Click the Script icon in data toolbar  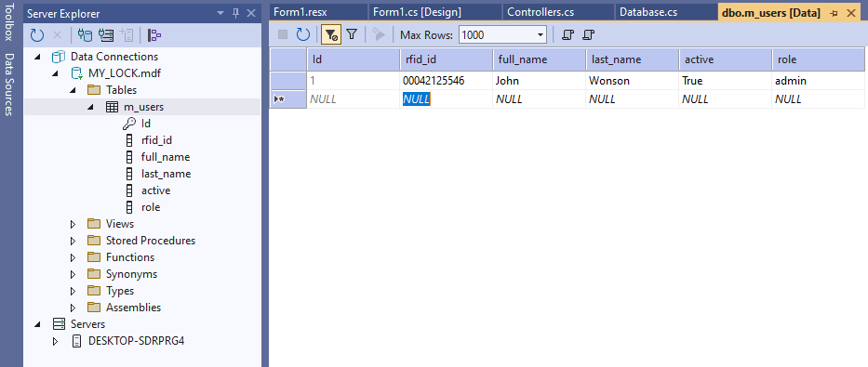(x=568, y=34)
